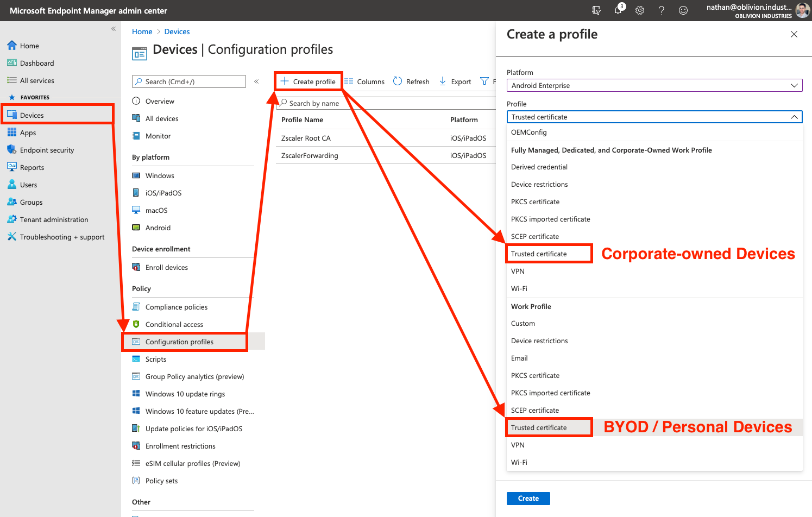Open settings gear in top bar
The image size is (812, 517).
[x=640, y=10]
